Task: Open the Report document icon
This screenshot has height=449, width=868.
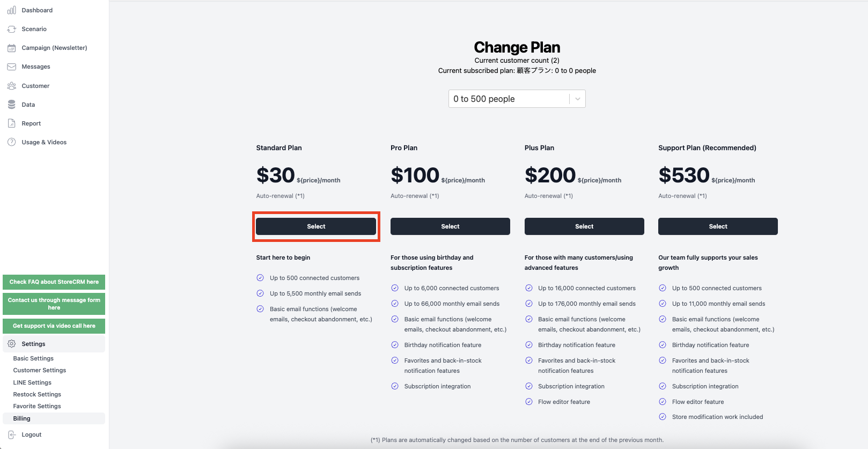Action: point(11,123)
